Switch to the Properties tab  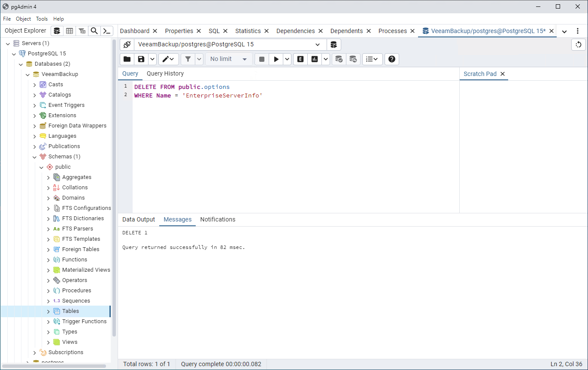click(x=179, y=31)
